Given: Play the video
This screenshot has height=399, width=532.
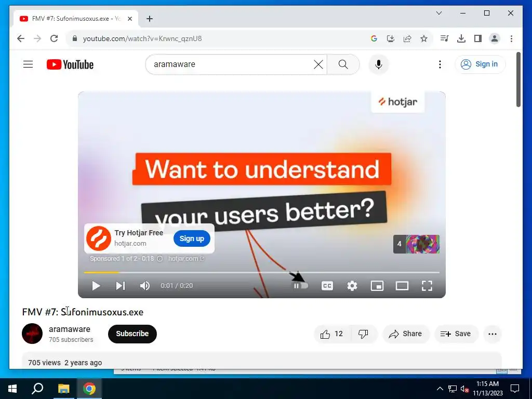Looking at the screenshot, I should pyautogui.click(x=96, y=286).
